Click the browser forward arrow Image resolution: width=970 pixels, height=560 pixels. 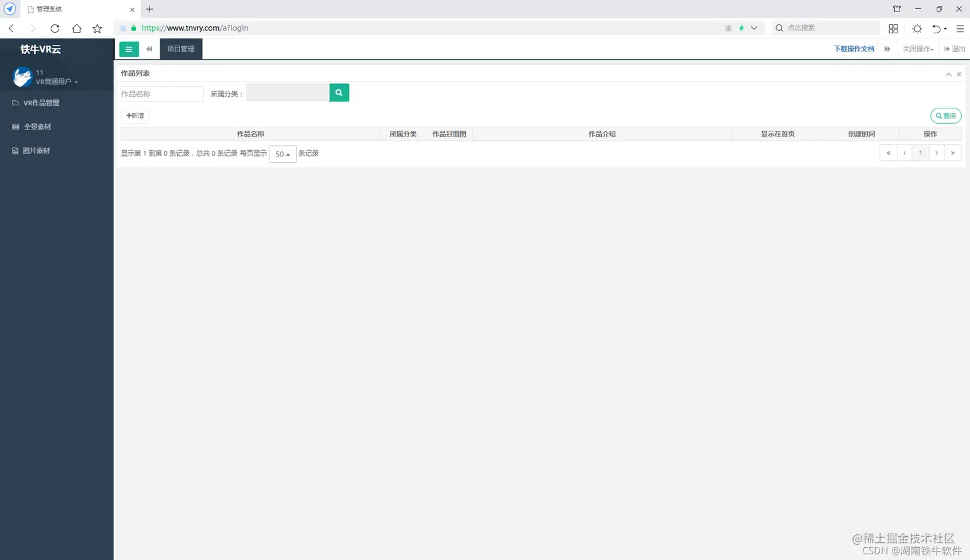point(33,28)
